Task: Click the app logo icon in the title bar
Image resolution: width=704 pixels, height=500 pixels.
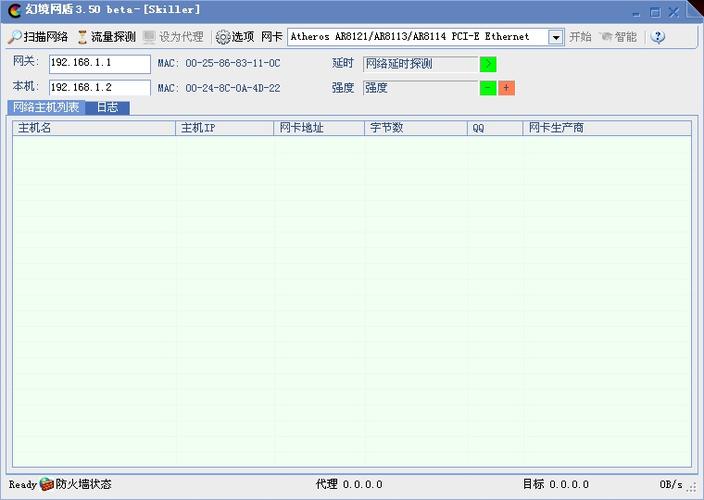Action: point(14,10)
